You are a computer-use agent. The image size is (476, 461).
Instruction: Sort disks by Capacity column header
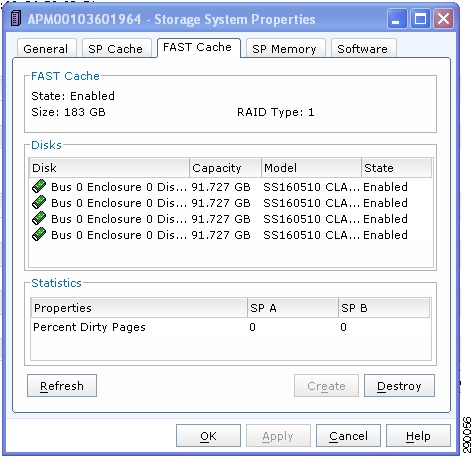click(x=225, y=168)
